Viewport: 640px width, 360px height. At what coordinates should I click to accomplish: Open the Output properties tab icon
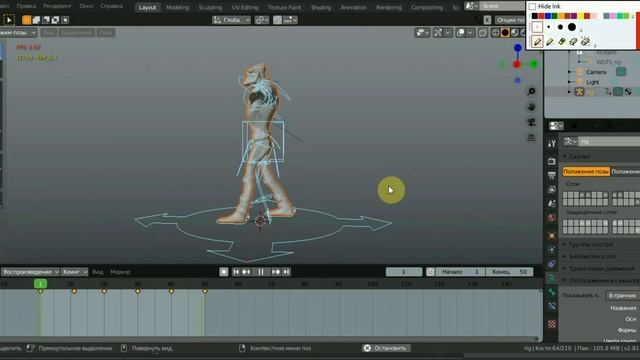552,176
